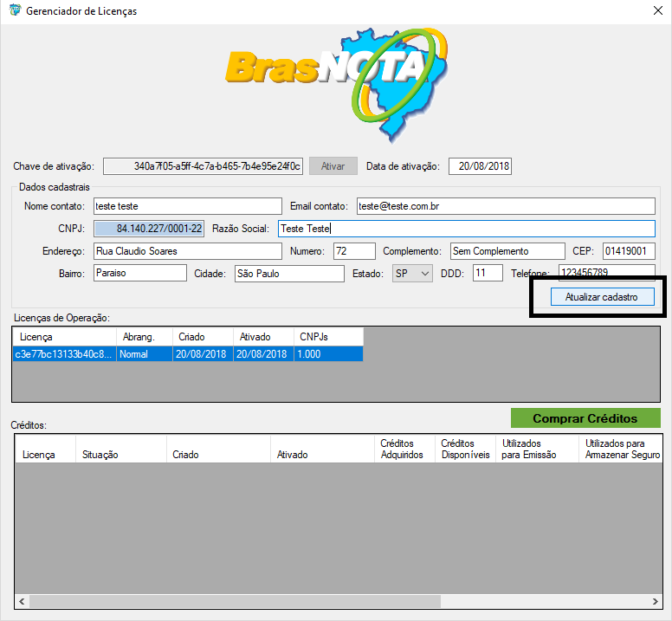
Task: Click the Licença header in Créditos table
Action: tap(45, 449)
